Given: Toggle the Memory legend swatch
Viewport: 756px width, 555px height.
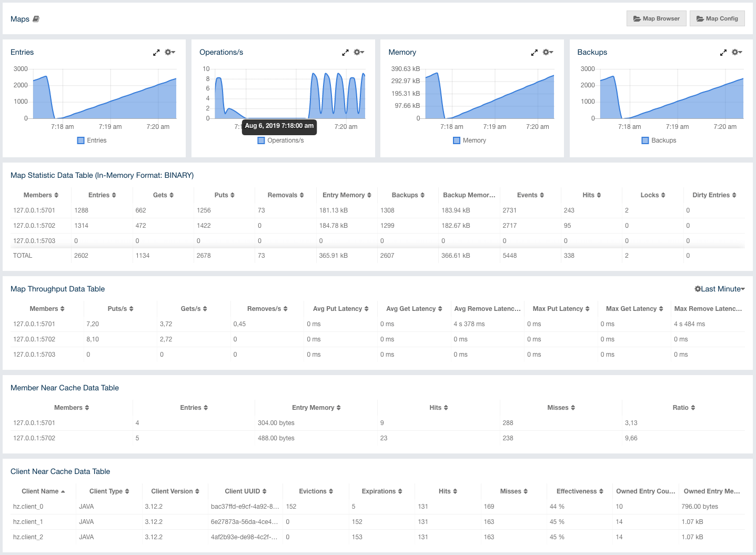Looking at the screenshot, I should coord(457,140).
